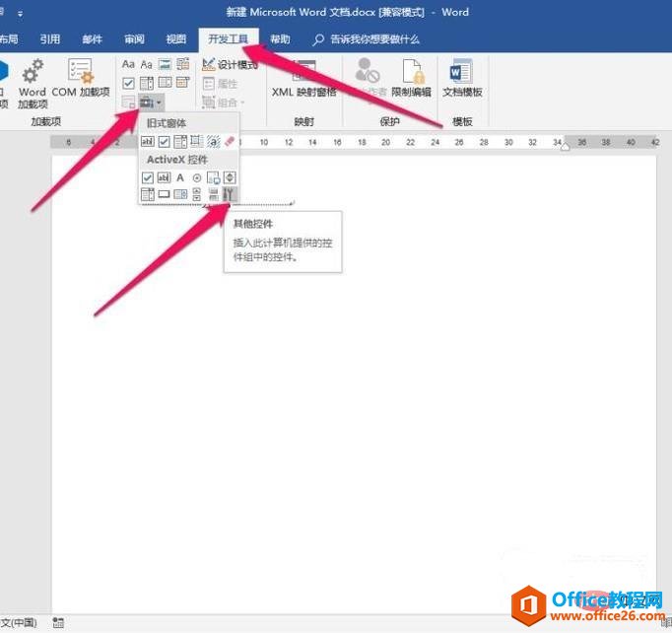Insert legacy Drop-Down Form Field
672x633 pixels.
coord(180,141)
